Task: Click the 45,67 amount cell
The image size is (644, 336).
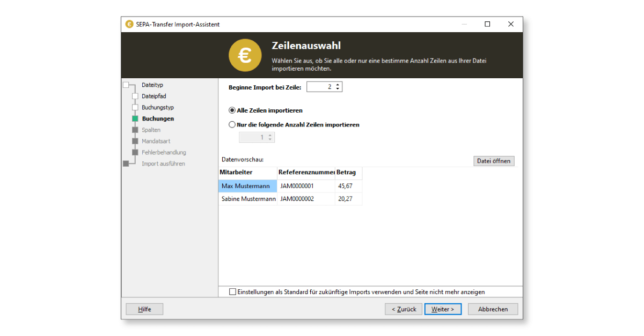Action: coord(349,186)
